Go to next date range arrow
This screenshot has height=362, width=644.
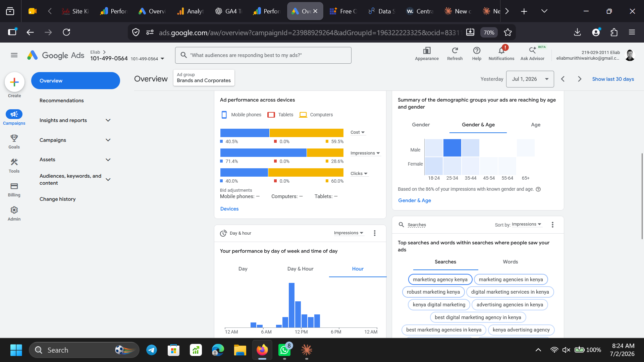coord(580,79)
